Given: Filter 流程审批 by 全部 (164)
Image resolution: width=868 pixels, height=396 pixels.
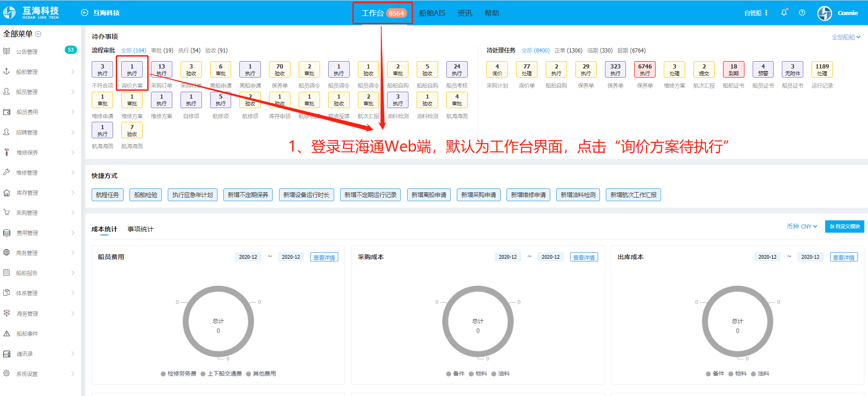Looking at the screenshot, I should 134,51.
